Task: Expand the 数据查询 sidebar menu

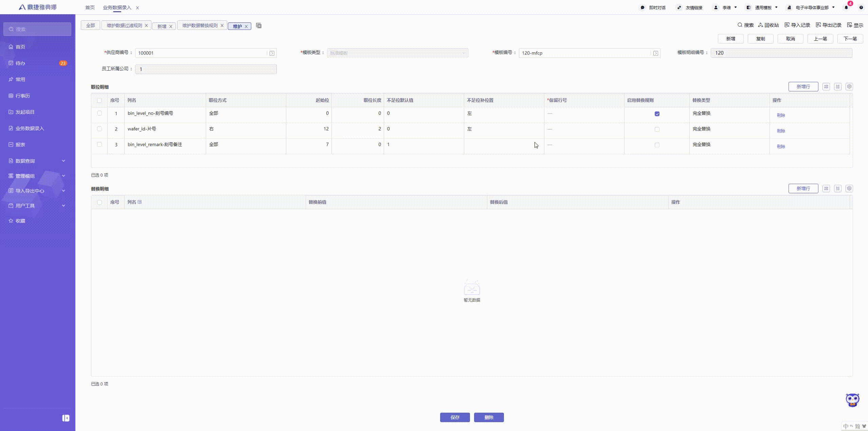Action: [37, 161]
